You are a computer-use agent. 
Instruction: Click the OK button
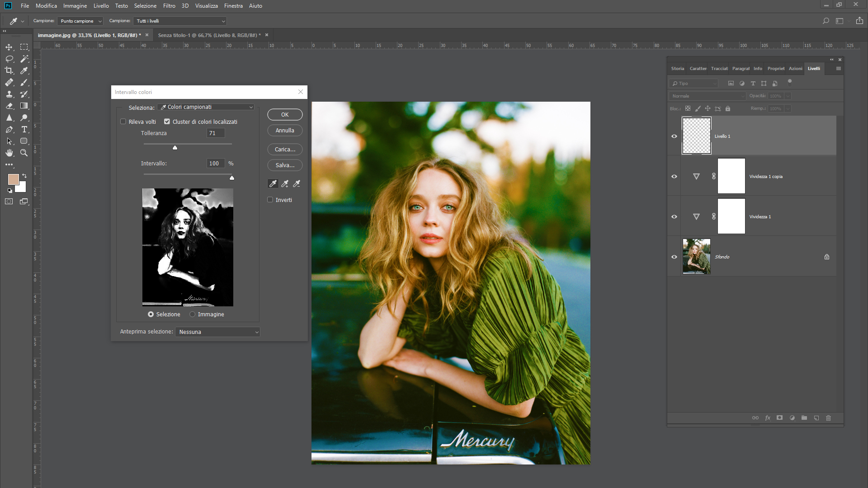(x=285, y=115)
